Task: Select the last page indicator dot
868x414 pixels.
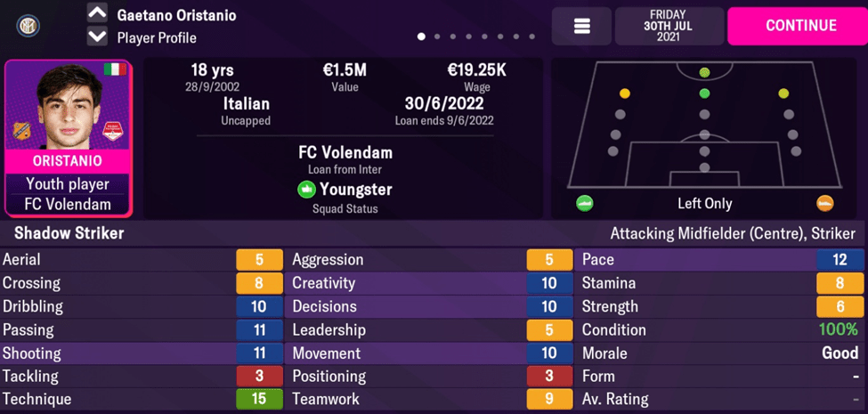Action: tap(532, 37)
